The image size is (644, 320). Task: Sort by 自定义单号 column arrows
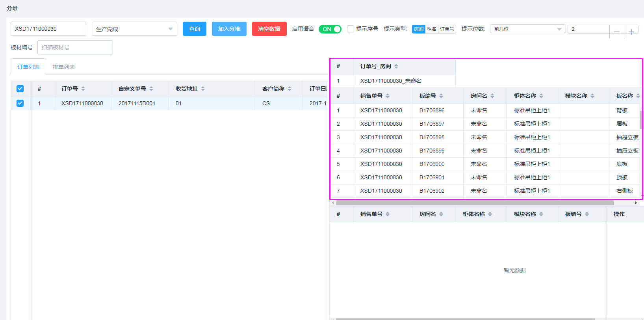pyautogui.click(x=151, y=89)
